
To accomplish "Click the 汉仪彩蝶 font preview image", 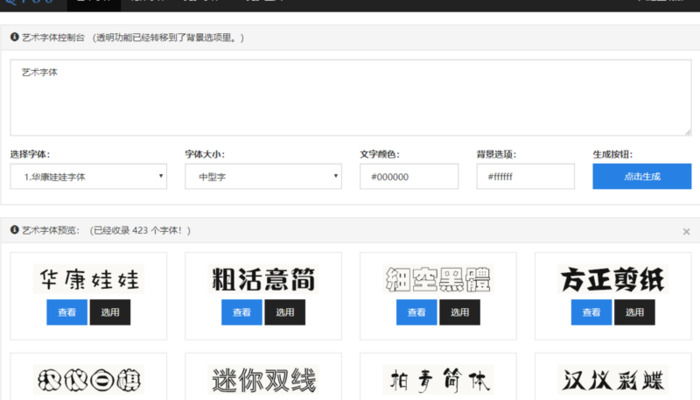I will click(612, 380).
